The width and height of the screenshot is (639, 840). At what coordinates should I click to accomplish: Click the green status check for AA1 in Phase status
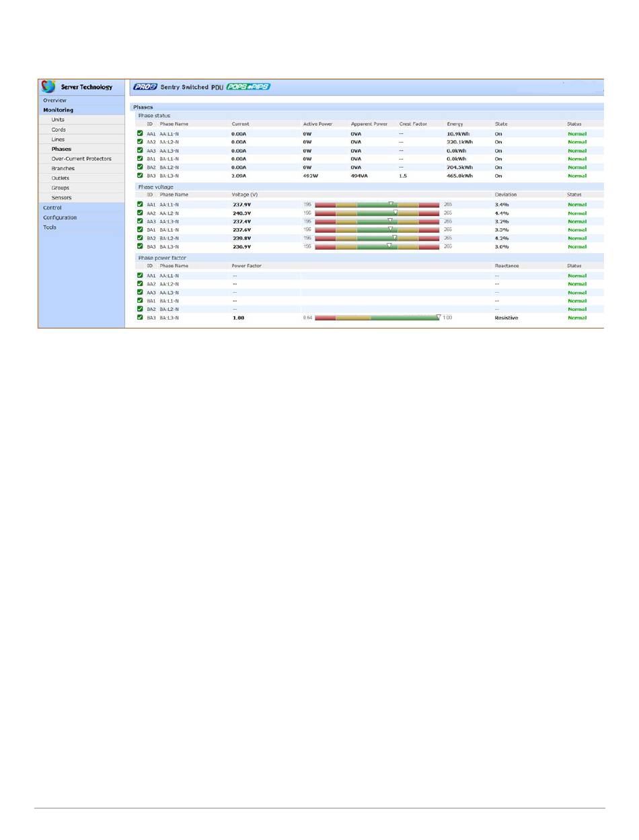140,133
